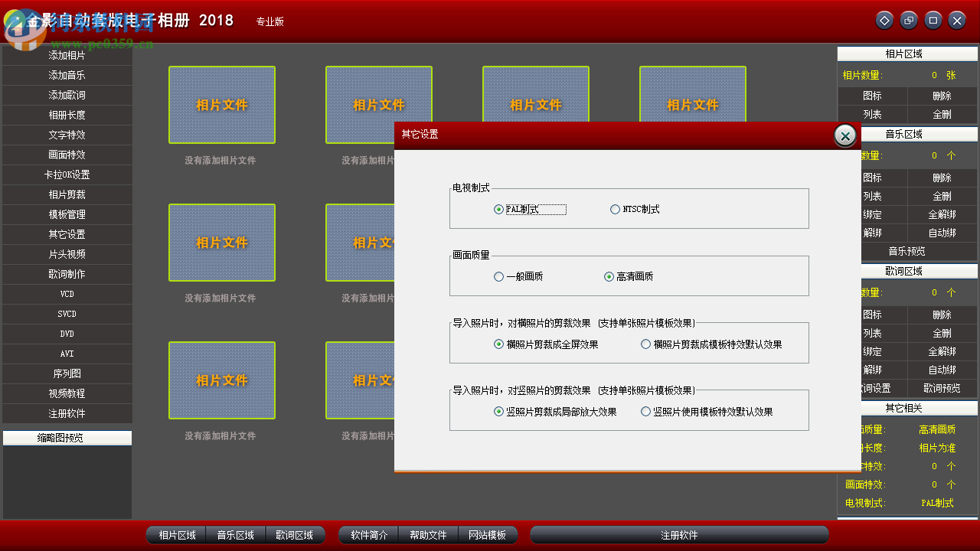The width and height of the screenshot is (980, 551).
Task: Open 相册长度 settings
Action: pyautogui.click(x=67, y=115)
